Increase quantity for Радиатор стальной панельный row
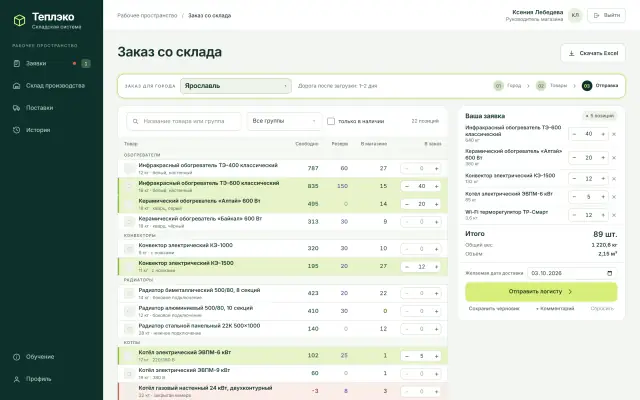Screen dimensions: 640x400 point(436,329)
